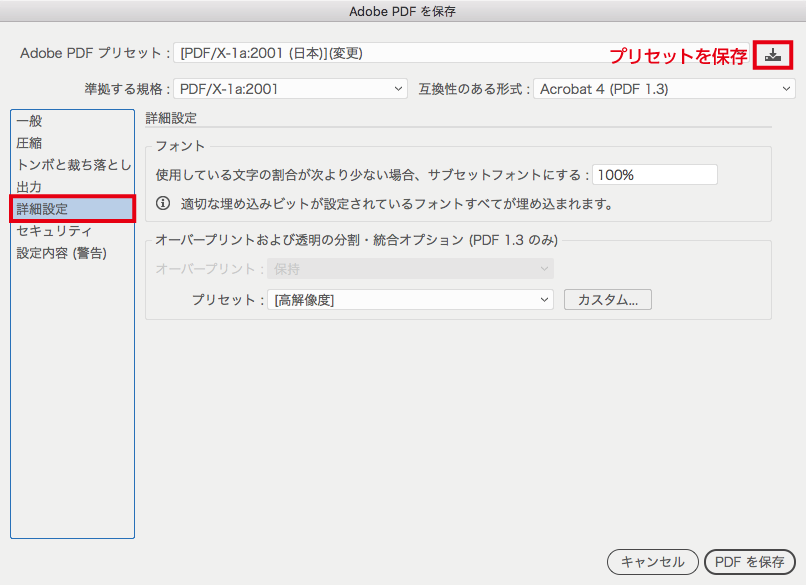The image size is (806, 585).
Task: Open the 互換性のある形式 Acrobat 4 dropdown
Action: click(x=664, y=89)
